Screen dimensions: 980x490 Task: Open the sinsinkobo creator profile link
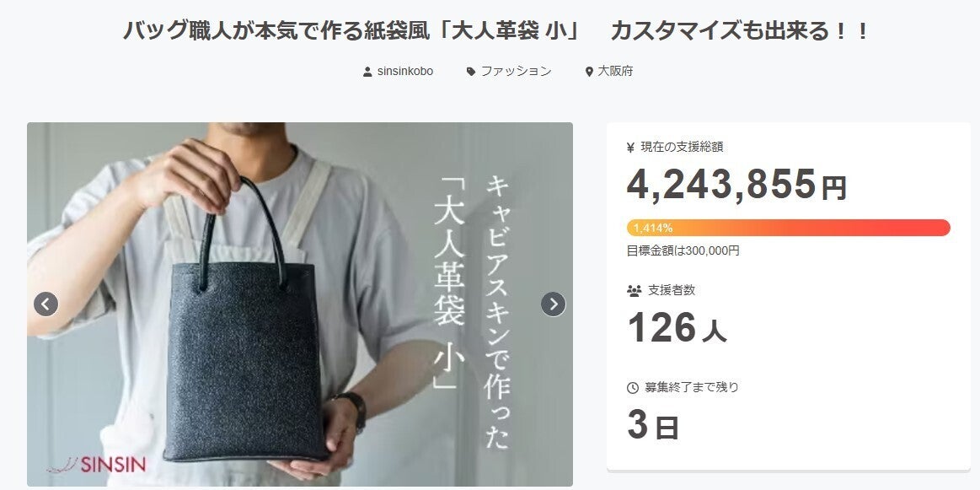(405, 72)
